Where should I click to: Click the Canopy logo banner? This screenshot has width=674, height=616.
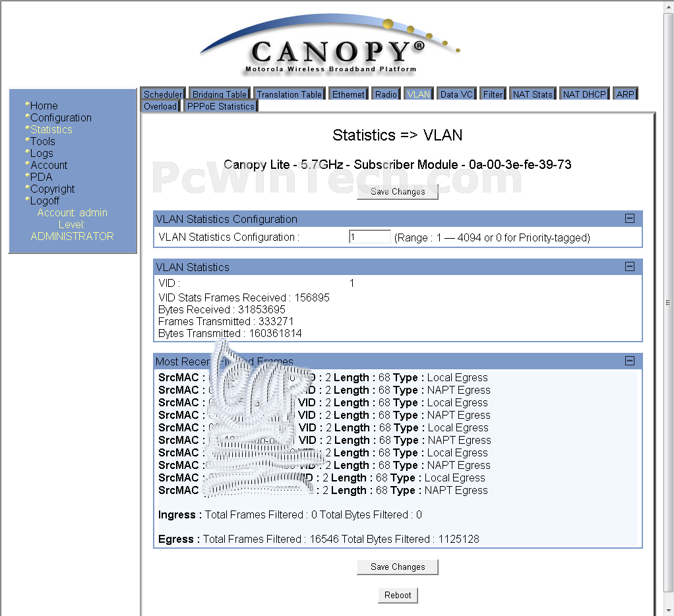pos(330,45)
